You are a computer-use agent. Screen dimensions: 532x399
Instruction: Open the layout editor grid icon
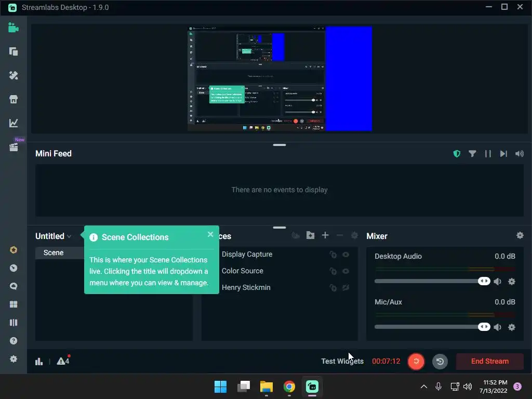coord(13,304)
